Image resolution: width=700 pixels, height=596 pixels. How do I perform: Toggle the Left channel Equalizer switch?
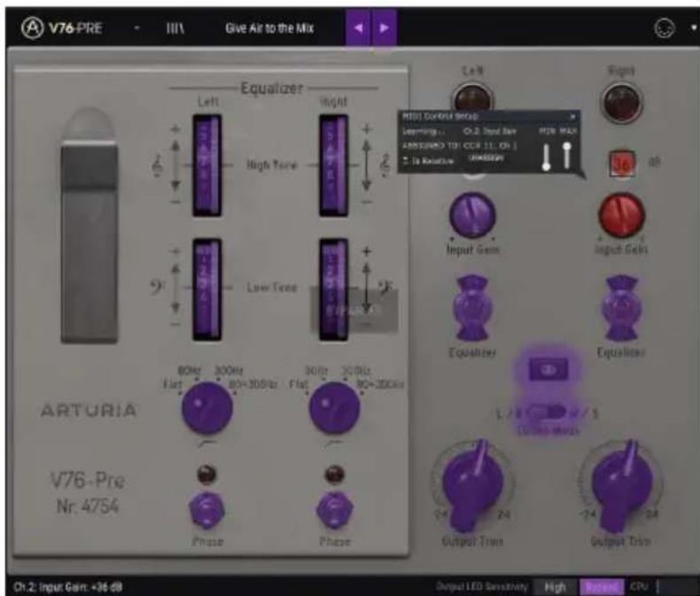click(472, 308)
